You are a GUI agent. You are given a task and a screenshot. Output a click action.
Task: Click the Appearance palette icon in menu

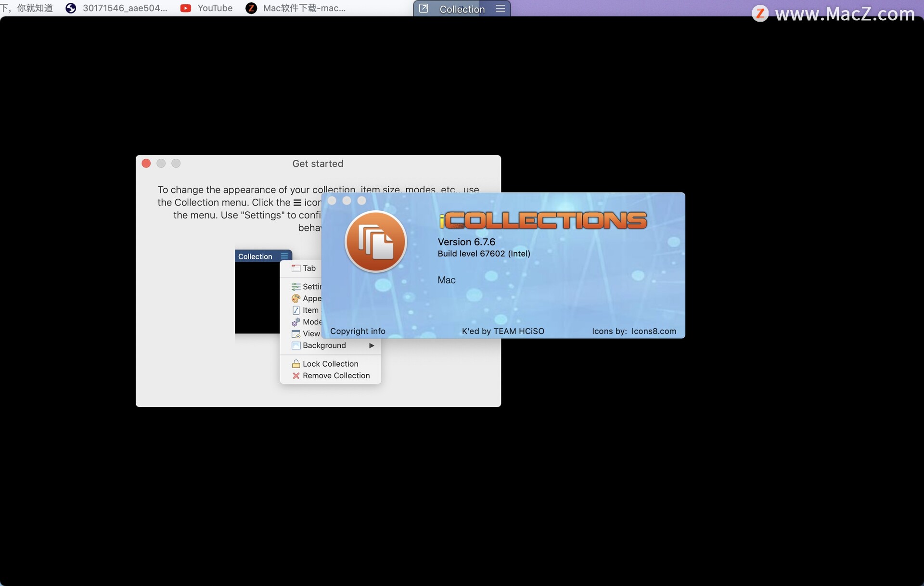[295, 298]
